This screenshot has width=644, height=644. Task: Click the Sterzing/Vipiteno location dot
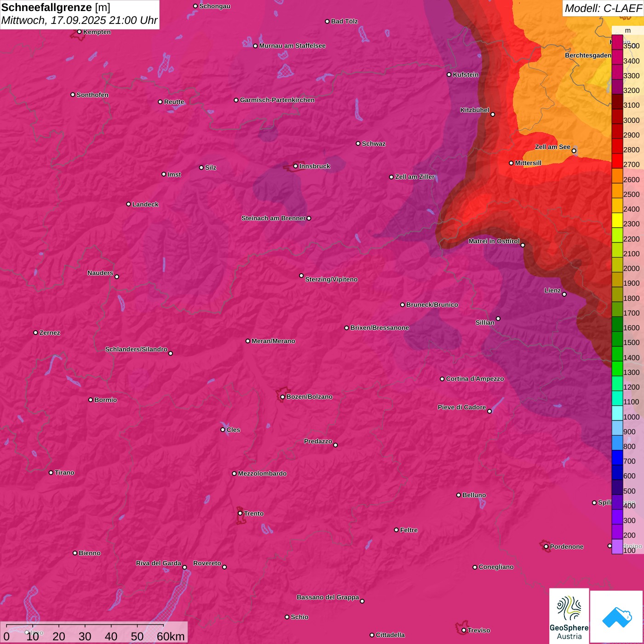click(301, 276)
